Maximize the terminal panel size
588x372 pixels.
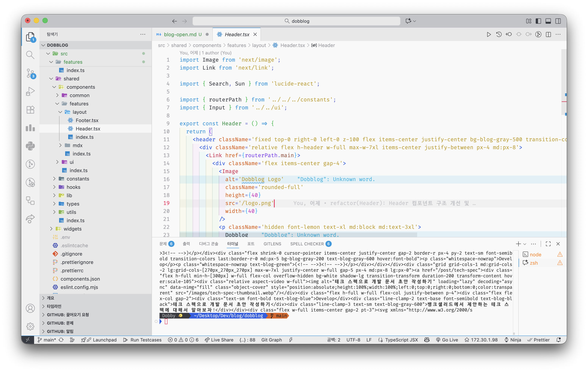click(548, 244)
